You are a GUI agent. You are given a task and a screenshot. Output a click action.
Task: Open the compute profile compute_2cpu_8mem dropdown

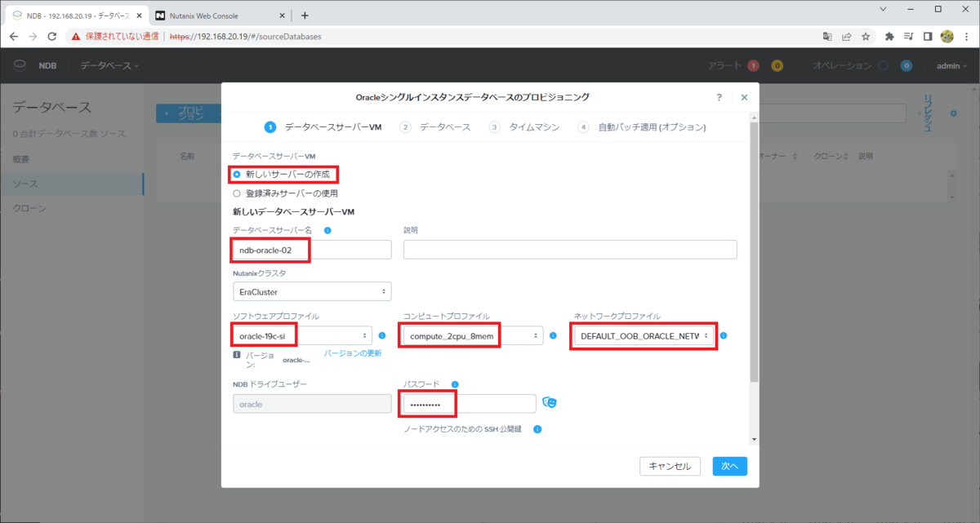pos(473,335)
